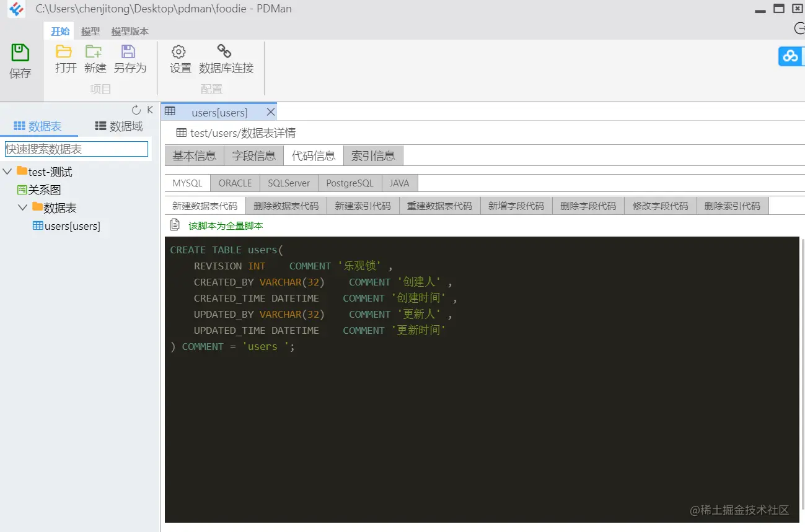This screenshot has height=532, width=805.
Task: Maximize the PDMan window
Action: (x=780, y=9)
